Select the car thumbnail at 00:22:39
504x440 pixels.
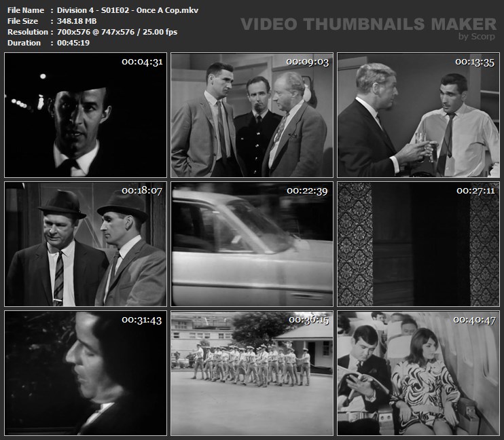[252, 244]
